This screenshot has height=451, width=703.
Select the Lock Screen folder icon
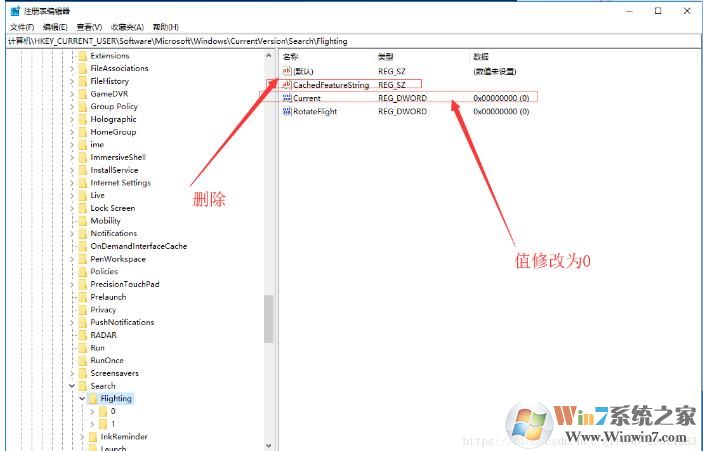pos(82,208)
